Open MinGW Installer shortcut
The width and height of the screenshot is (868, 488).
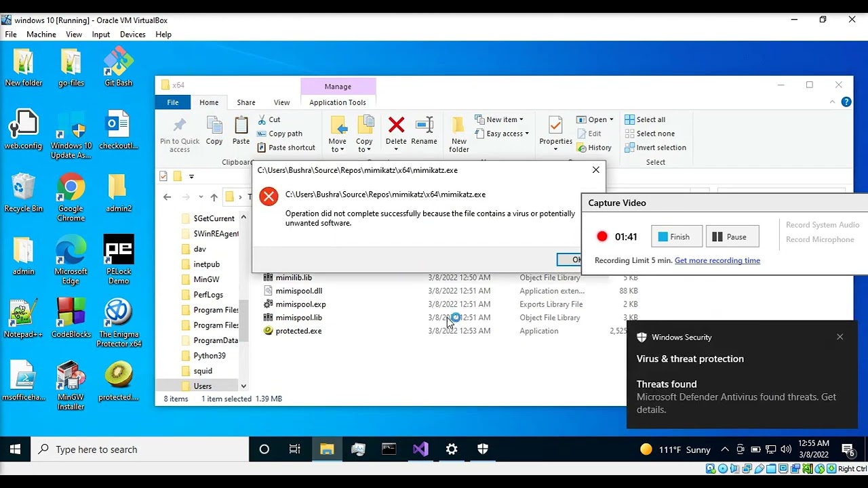[x=71, y=386]
